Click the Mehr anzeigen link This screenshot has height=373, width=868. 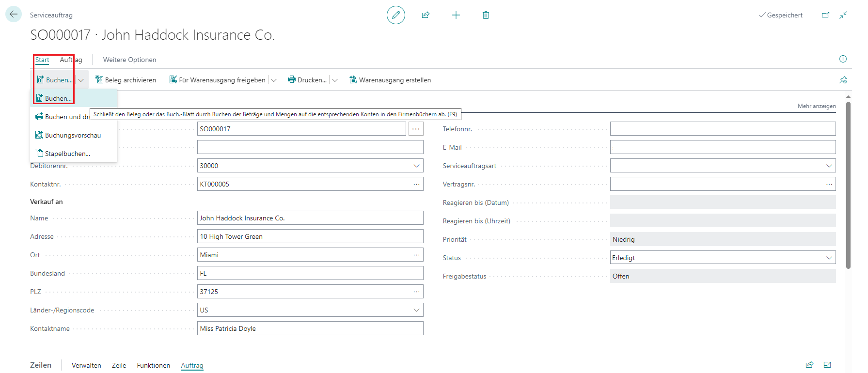(817, 106)
